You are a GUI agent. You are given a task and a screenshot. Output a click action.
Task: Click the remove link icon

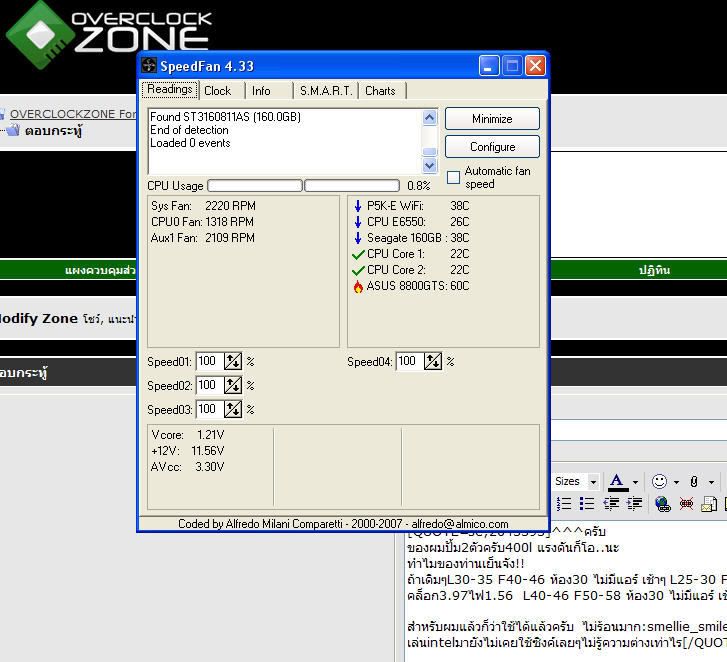click(x=686, y=504)
